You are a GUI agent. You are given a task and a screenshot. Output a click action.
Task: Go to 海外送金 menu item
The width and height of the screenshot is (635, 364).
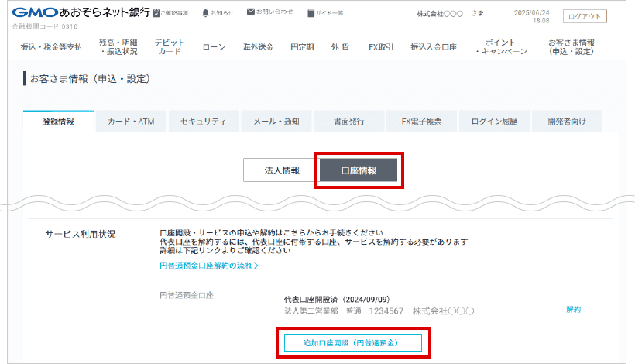pyautogui.click(x=258, y=47)
